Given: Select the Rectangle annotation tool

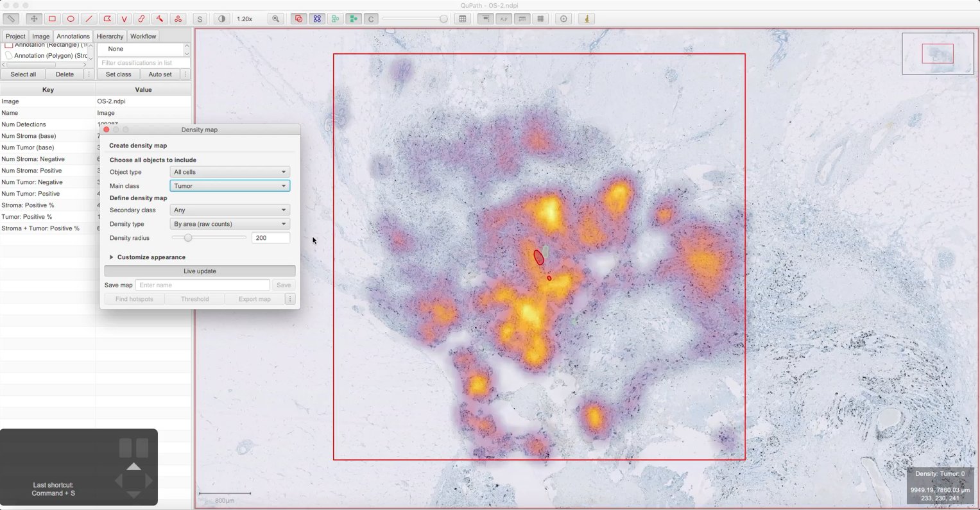Looking at the screenshot, I should (53, 19).
